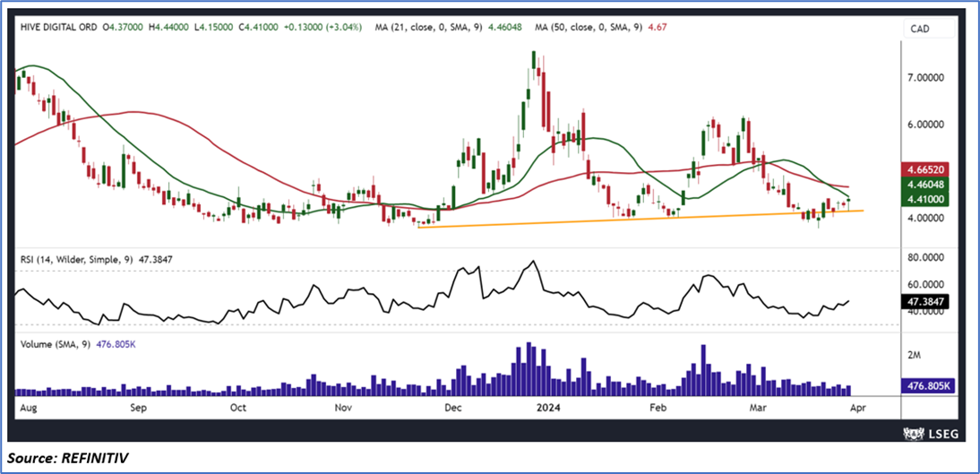Select the MA 21 indicator legend
Screen dimensions: 980x474
click(x=446, y=28)
